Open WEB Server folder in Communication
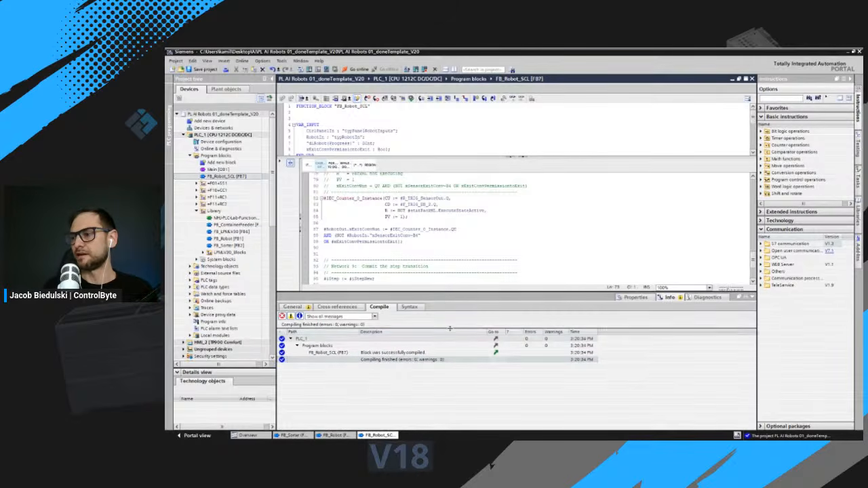The height and width of the screenshot is (488, 868). click(x=783, y=264)
